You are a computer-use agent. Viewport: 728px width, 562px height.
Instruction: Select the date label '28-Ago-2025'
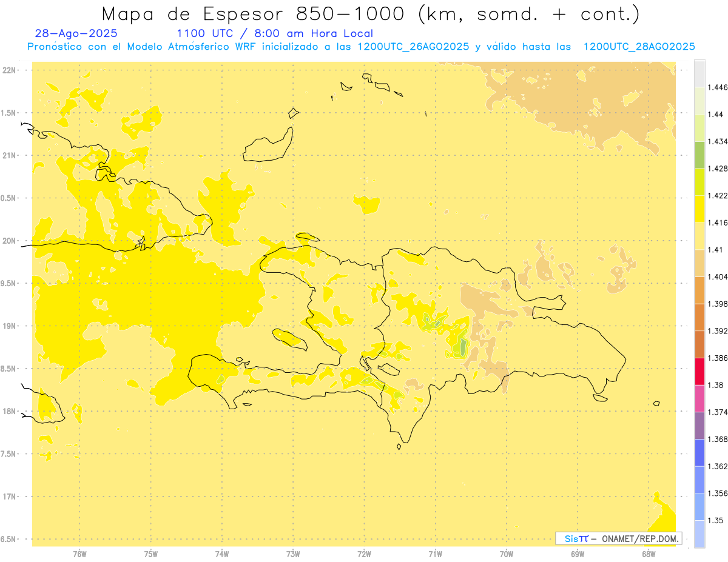pyautogui.click(x=76, y=34)
